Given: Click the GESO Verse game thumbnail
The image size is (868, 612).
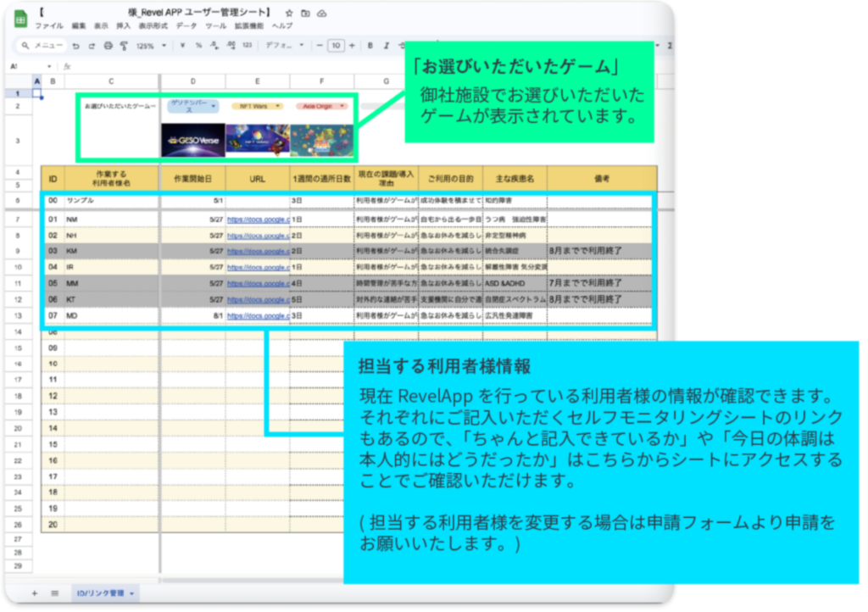Looking at the screenshot, I should coord(192,141).
